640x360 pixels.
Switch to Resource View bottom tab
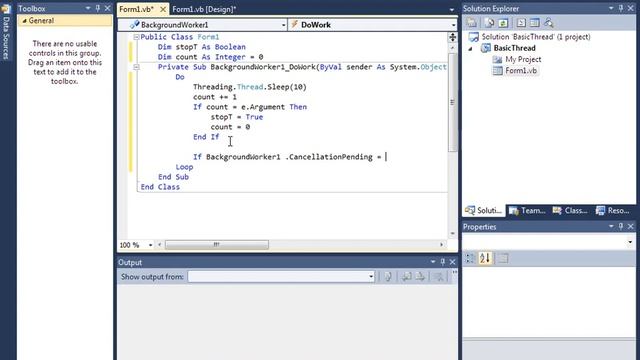[x=612, y=211]
